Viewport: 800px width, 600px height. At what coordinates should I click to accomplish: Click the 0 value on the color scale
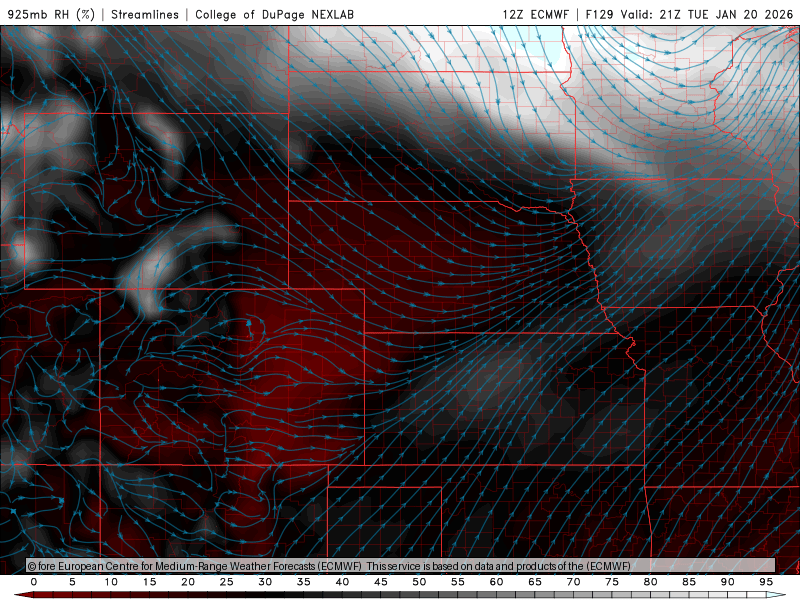tap(34, 582)
